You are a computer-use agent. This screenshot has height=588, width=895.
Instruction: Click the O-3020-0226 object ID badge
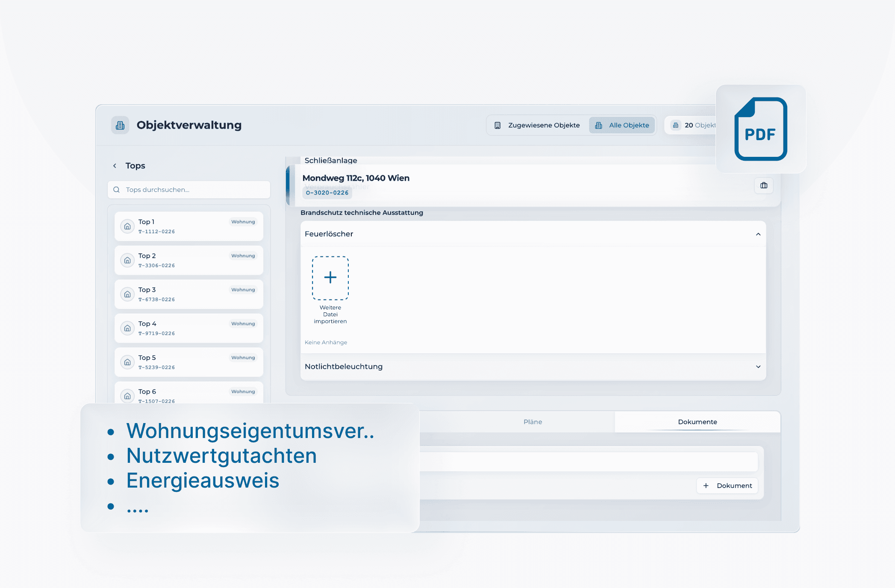click(x=327, y=193)
